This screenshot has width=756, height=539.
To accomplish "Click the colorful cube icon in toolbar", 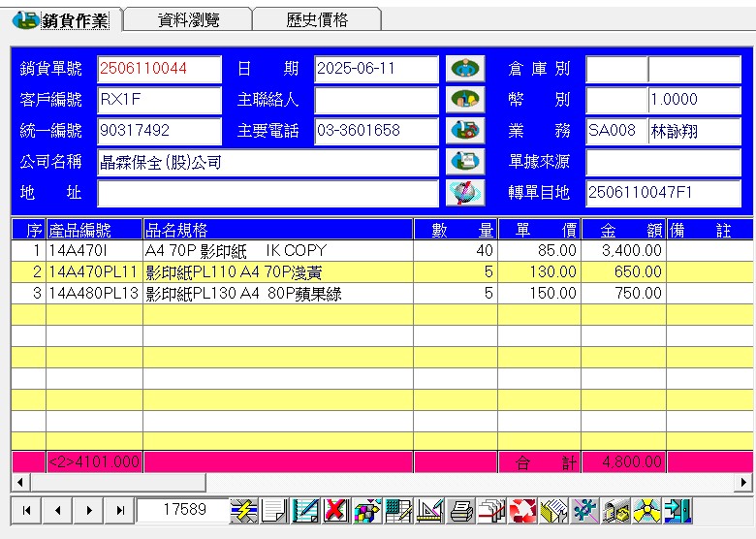I will click(x=367, y=511).
